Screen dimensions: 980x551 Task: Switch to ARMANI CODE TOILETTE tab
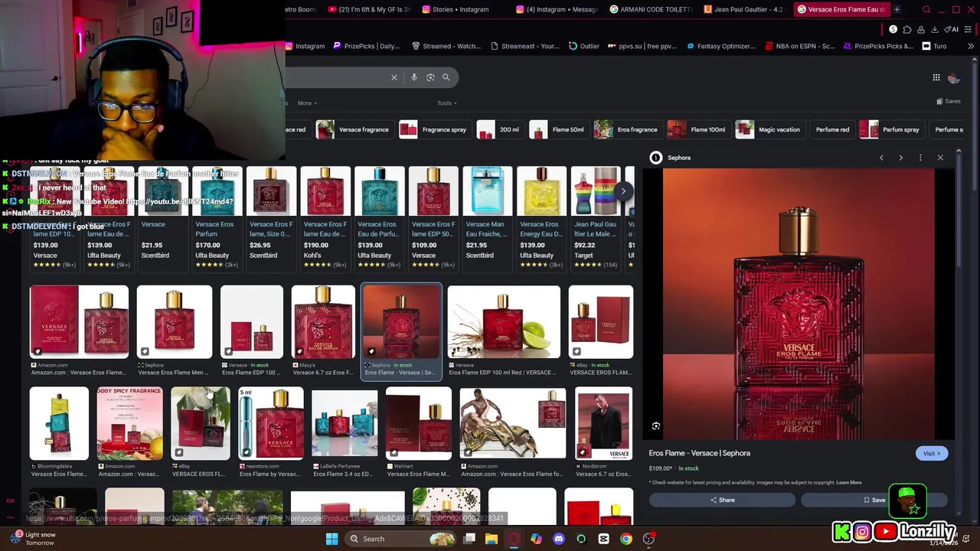tap(652, 9)
